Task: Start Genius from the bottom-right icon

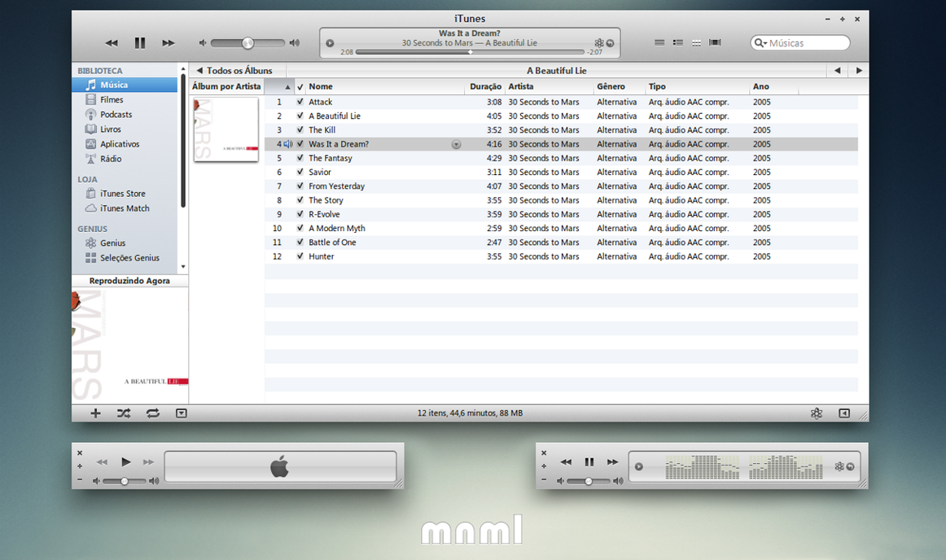Action: (x=817, y=413)
